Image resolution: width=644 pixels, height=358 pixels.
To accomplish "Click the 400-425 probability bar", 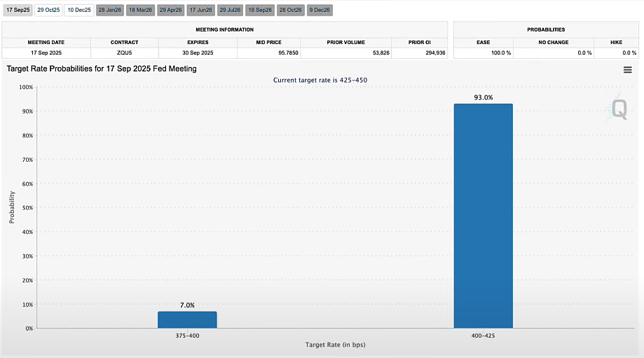I will (483, 216).
